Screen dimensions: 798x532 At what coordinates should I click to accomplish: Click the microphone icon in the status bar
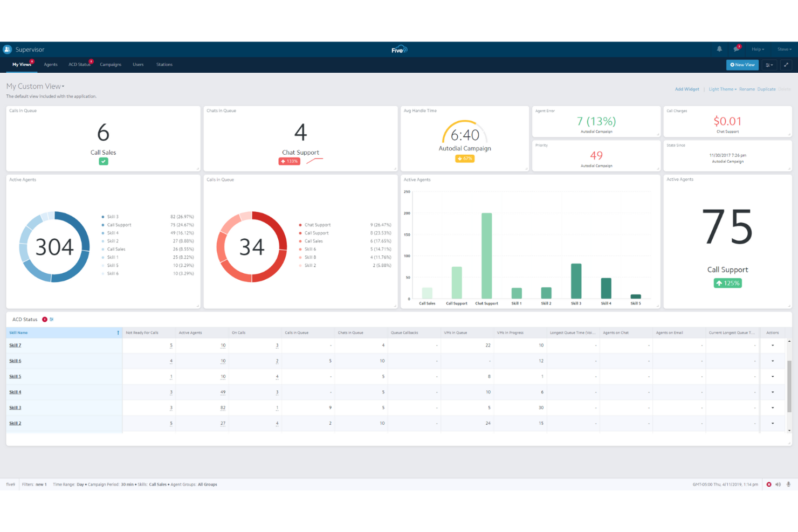[x=788, y=484]
